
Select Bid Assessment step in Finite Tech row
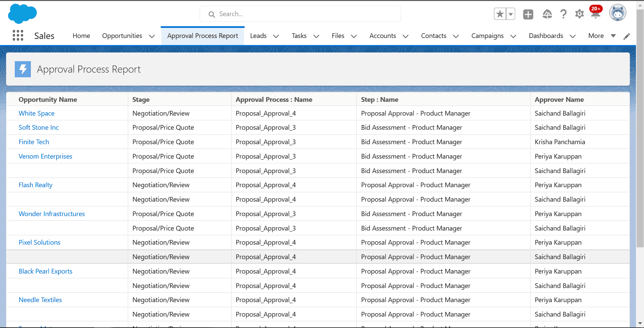pos(411,142)
